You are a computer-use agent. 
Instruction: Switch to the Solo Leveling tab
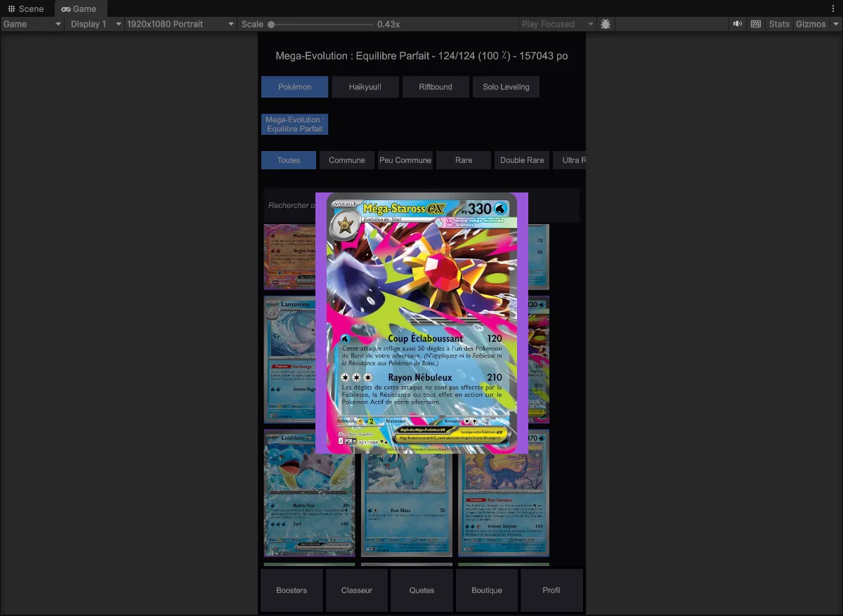click(506, 87)
